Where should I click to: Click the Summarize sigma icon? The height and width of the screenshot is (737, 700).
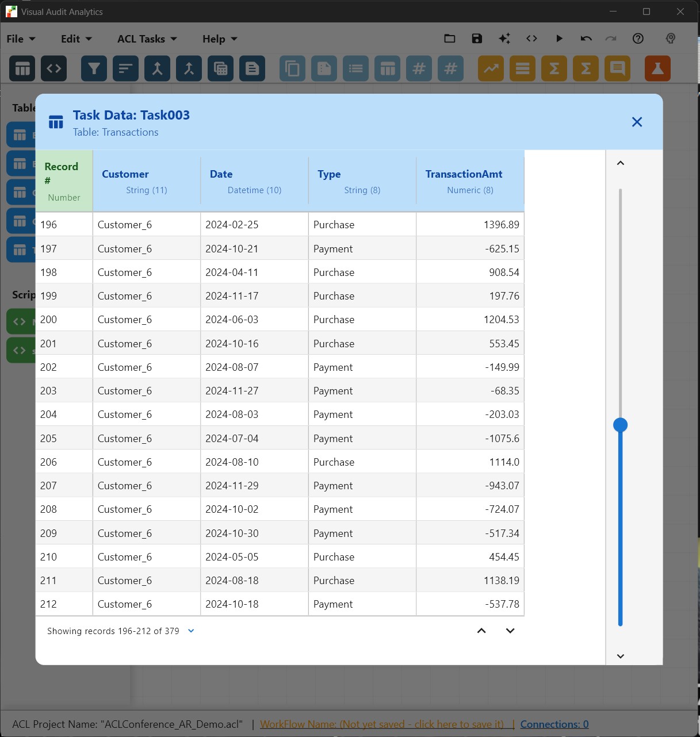pyautogui.click(x=553, y=68)
